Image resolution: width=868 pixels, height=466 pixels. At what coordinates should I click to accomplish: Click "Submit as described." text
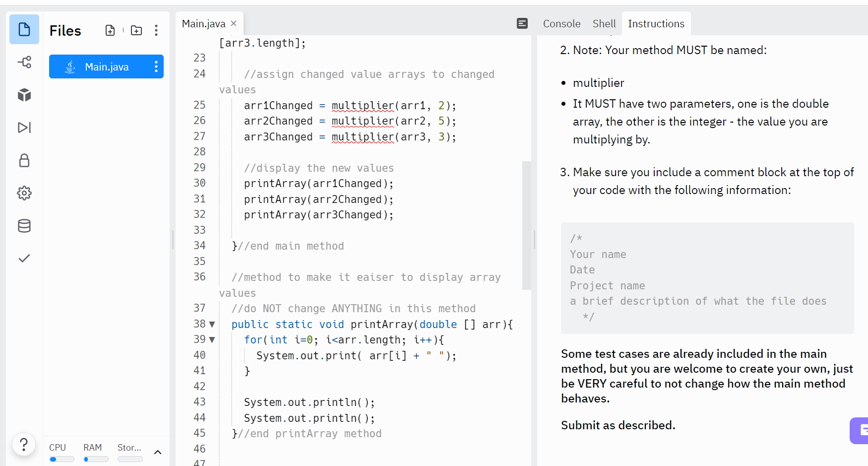618,425
